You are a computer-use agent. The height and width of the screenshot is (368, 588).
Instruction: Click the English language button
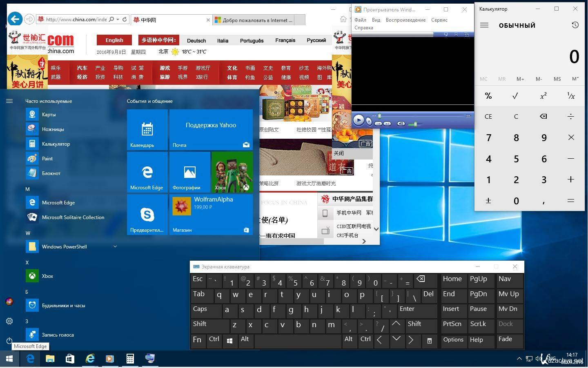(114, 40)
